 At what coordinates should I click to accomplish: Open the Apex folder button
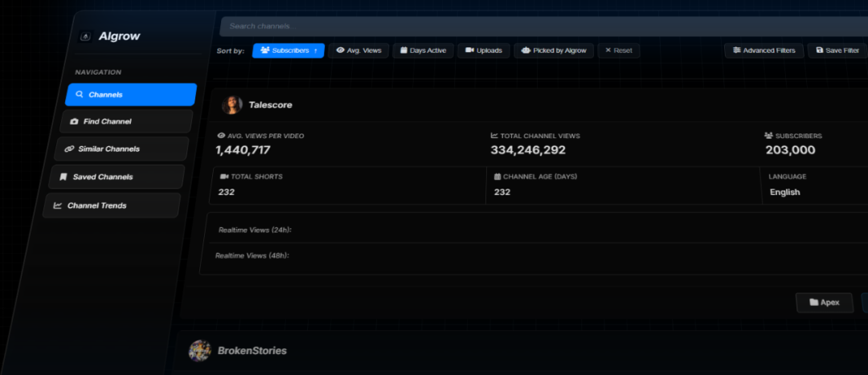tap(824, 303)
